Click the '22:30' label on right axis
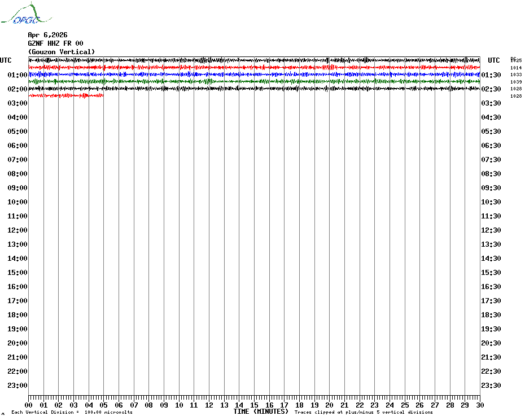The image size is (525, 420). 491,371
